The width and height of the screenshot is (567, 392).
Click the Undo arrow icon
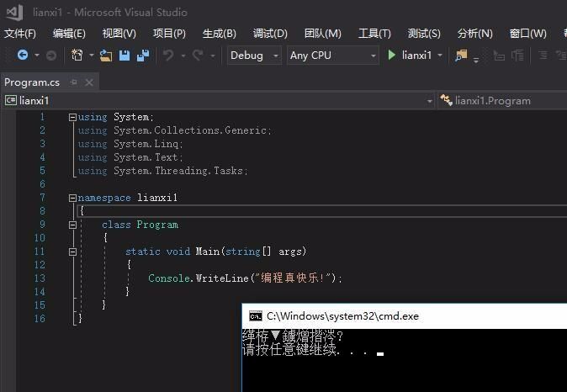coord(168,56)
